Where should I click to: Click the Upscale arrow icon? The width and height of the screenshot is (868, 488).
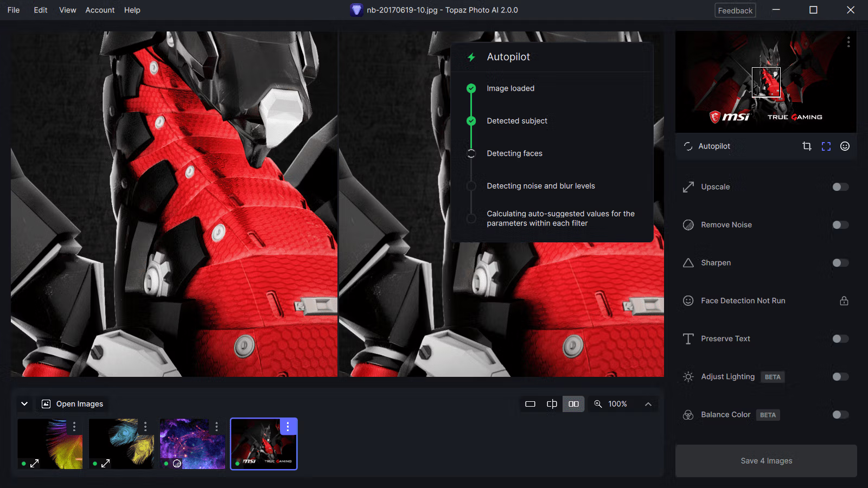tap(688, 187)
